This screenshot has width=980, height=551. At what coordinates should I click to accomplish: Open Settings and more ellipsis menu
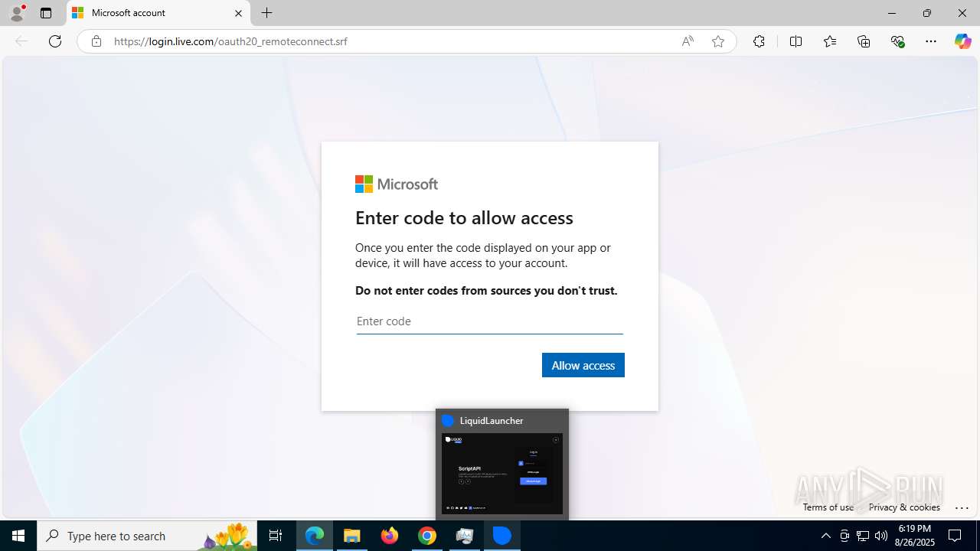pos(931,41)
